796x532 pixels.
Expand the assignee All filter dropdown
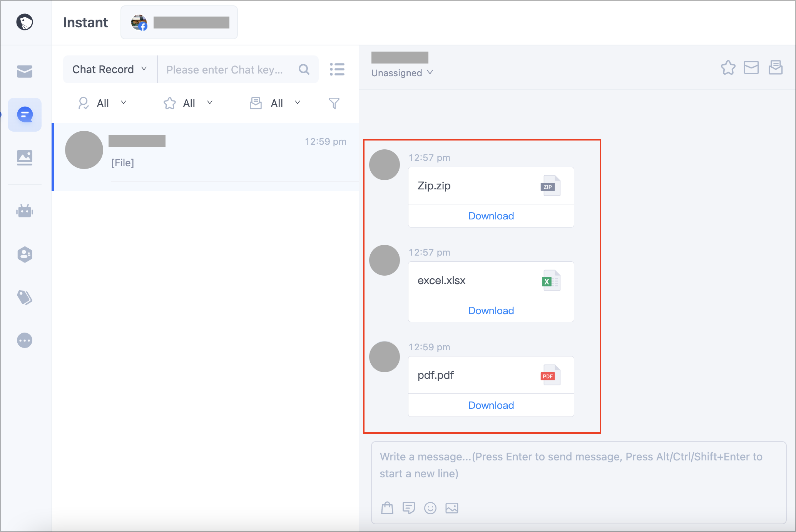(x=102, y=103)
